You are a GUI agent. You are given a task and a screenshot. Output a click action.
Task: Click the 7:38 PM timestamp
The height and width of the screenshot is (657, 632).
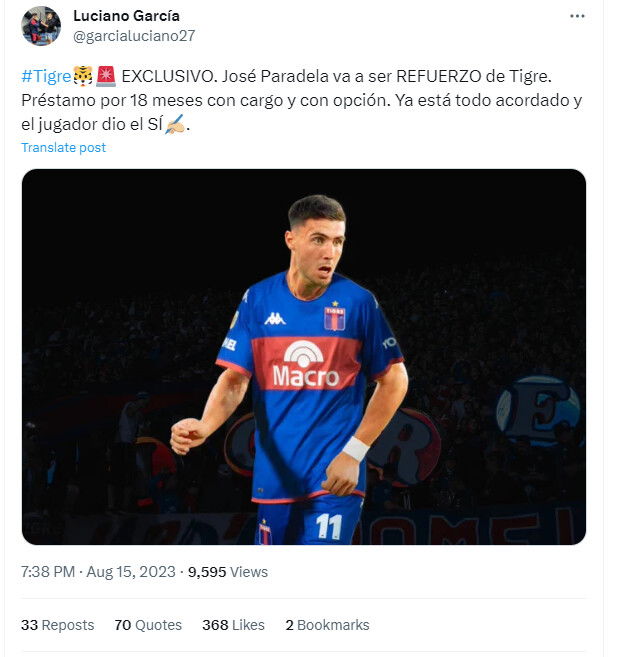pyautogui.click(x=48, y=572)
